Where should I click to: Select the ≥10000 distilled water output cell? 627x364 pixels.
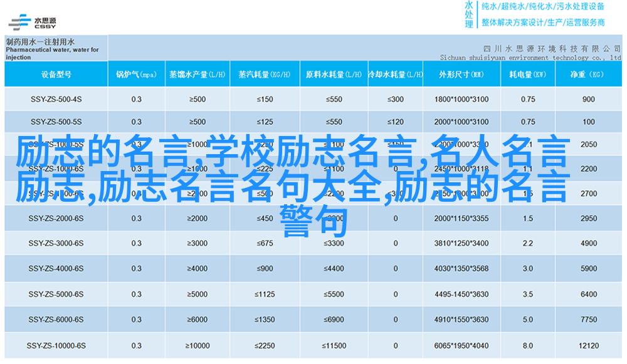(197, 345)
